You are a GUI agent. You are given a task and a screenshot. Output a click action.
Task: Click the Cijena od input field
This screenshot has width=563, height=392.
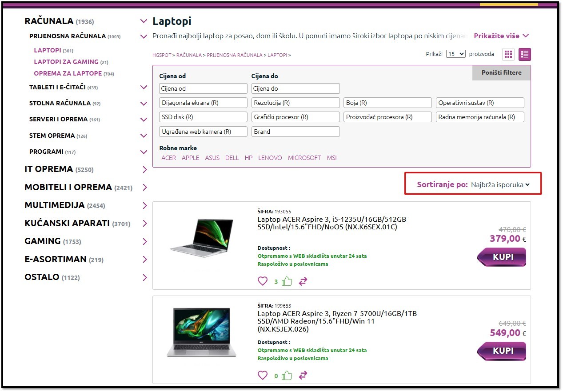pyautogui.click(x=203, y=88)
